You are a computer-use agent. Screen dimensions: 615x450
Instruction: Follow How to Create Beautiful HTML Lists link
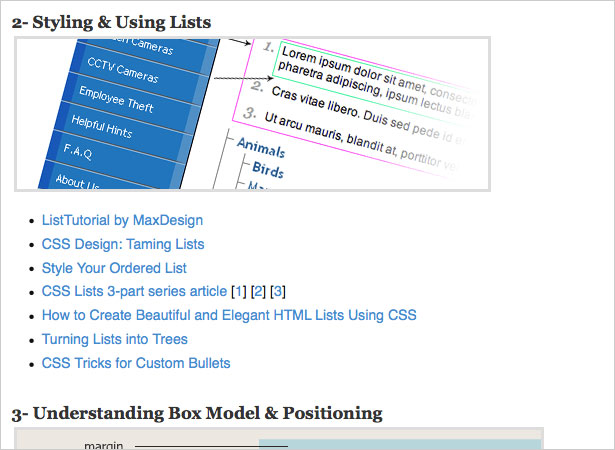[x=229, y=315]
